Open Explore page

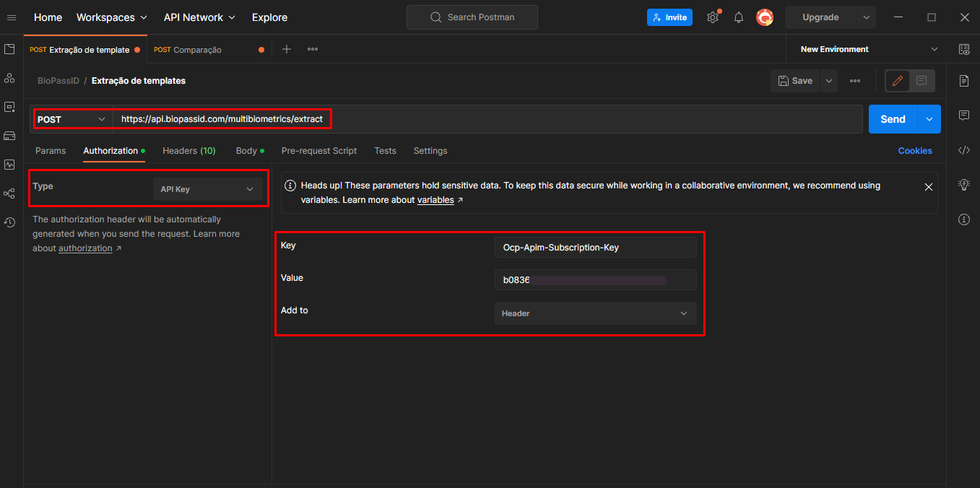(269, 17)
